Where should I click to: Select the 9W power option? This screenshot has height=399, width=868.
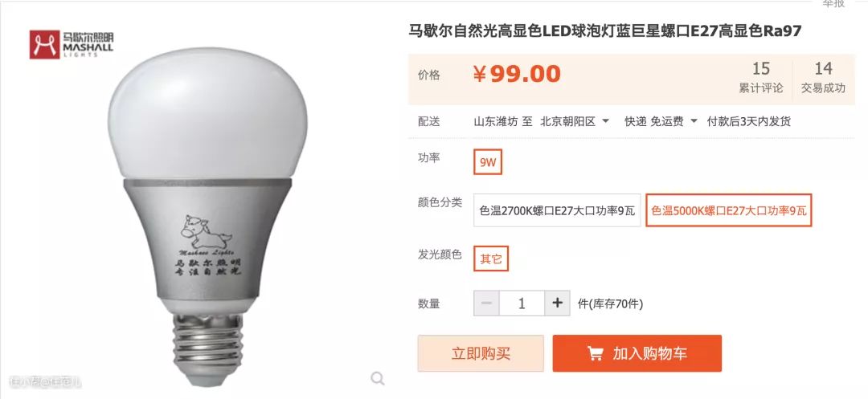[x=488, y=162]
